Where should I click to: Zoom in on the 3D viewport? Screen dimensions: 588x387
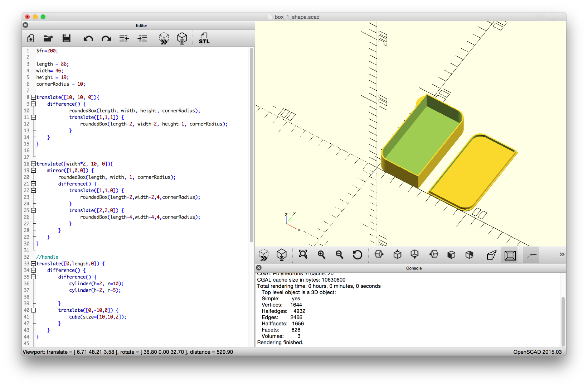pos(321,255)
